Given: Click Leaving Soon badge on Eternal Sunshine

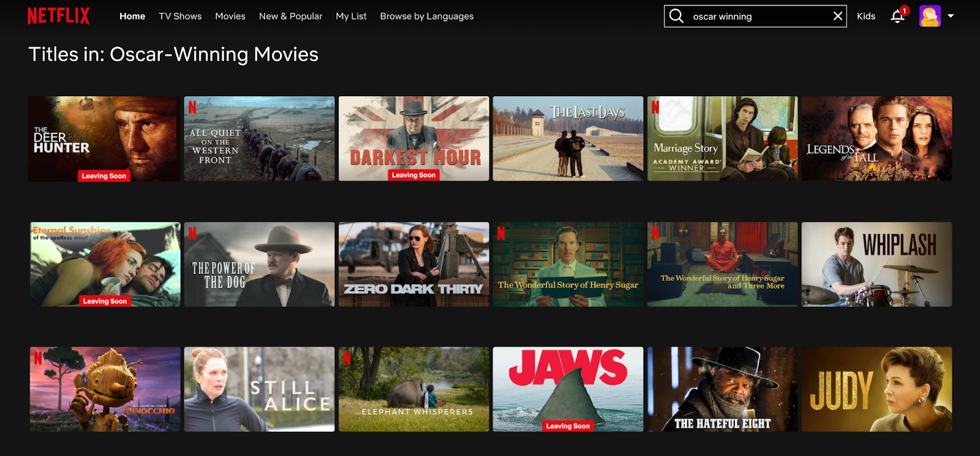Looking at the screenshot, I should 105,301.
